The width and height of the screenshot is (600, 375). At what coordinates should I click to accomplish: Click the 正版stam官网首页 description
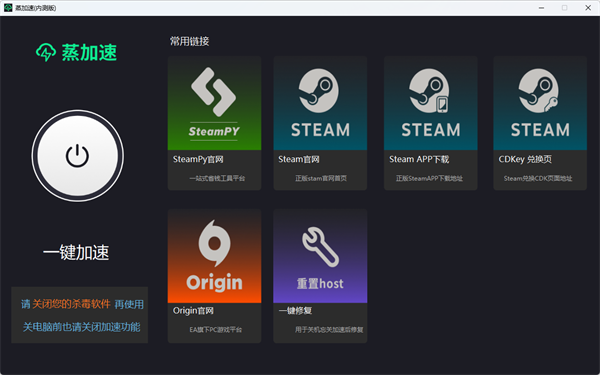click(x=321, y=178)
